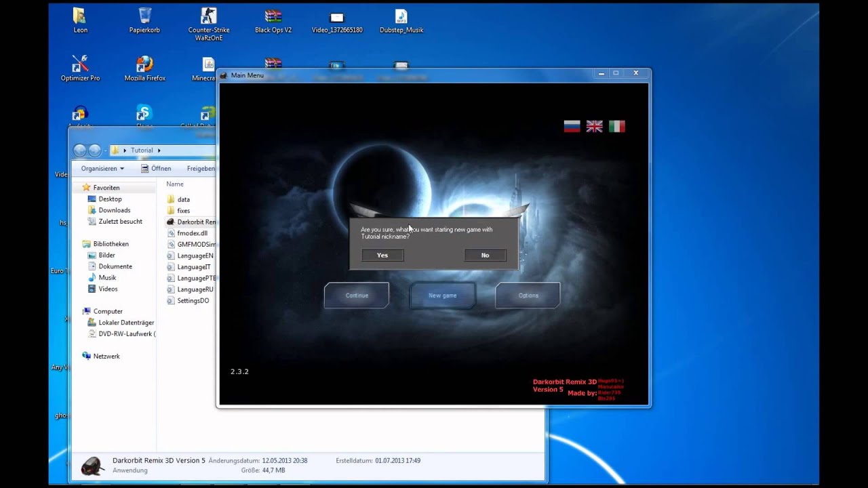Open the Favoriten section in navigation pane
The image size is (868, 488).
100,188
